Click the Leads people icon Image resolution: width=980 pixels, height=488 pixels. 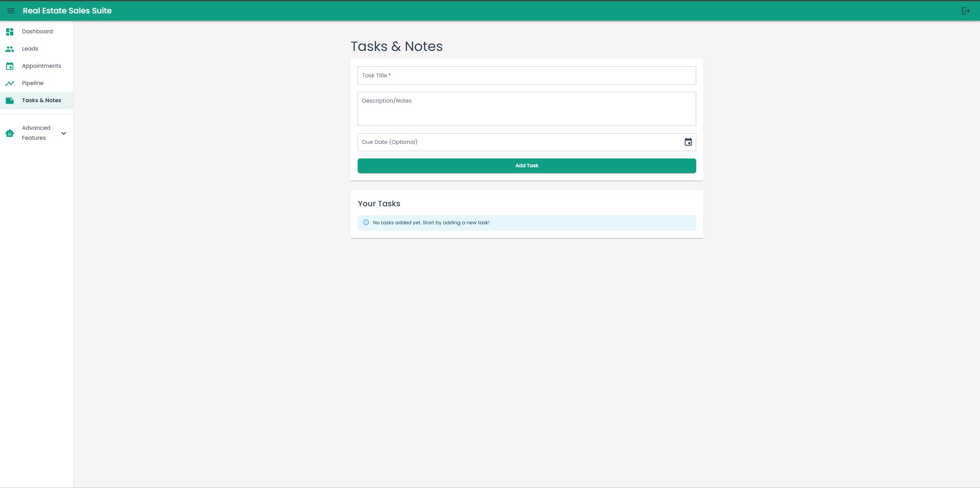point(10,49)
